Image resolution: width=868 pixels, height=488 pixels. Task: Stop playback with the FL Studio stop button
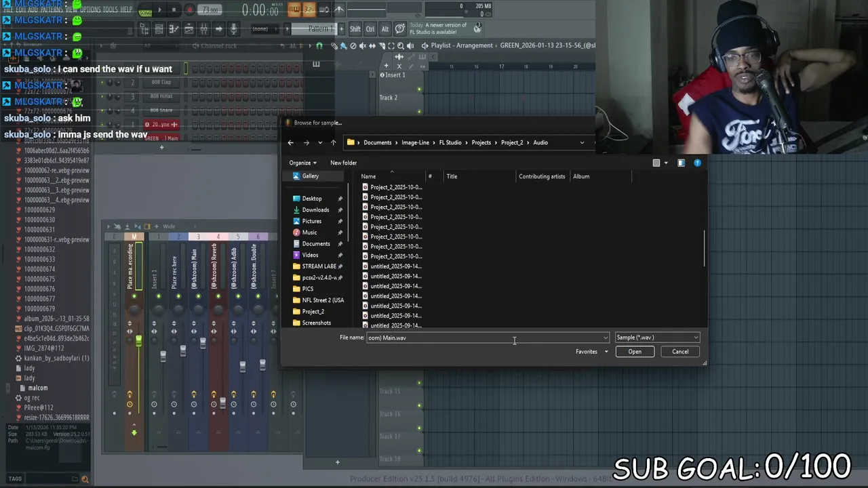[174, 9]
